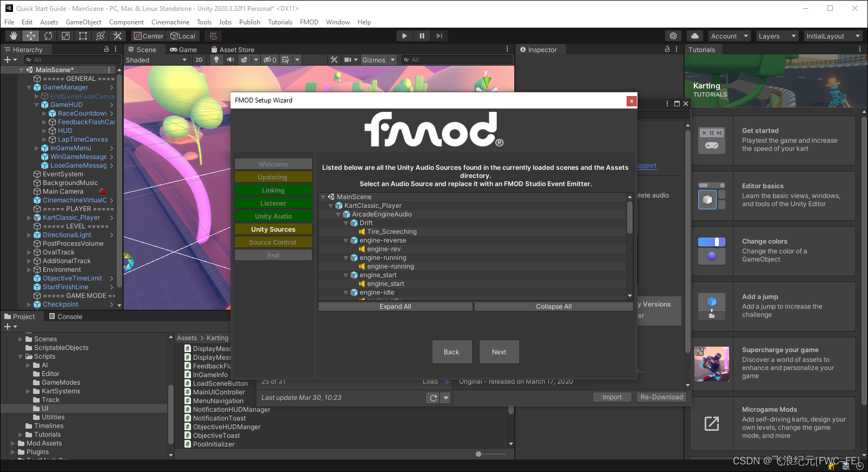Open custom editor tools icon
Image resolution: width=868 pixels, height=472 pixels.
(118, 36)
